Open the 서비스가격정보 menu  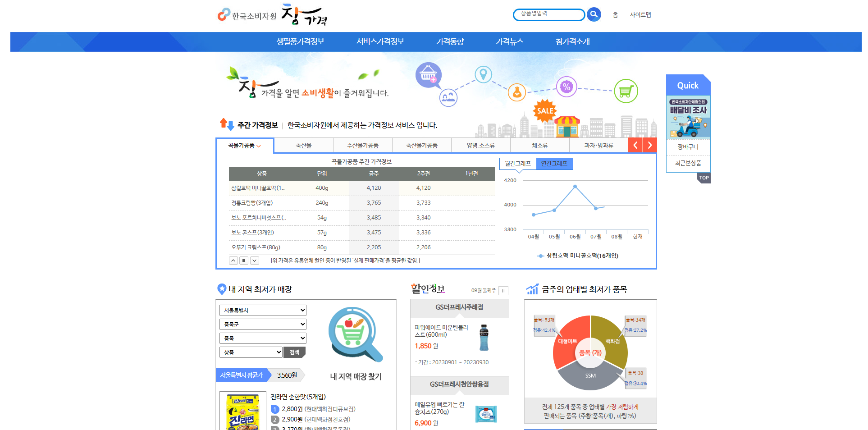point(380,41)
